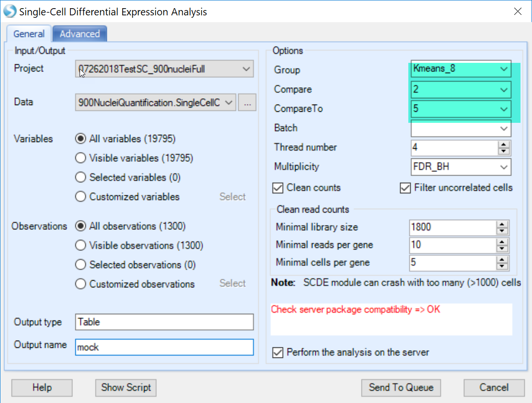The image size is (532, 403).
Task: Click the Send To Queue button
Action: tap(401, 388)
